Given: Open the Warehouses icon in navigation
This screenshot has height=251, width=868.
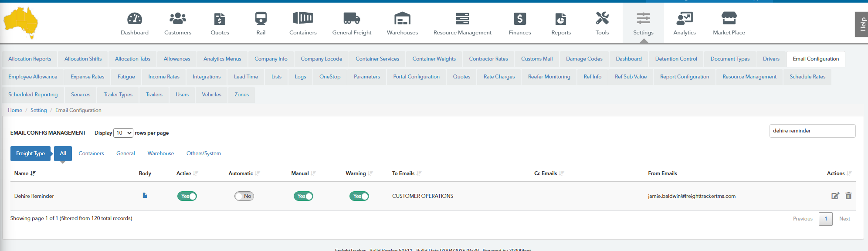Looking at the screenshot, I should point(402,18).
